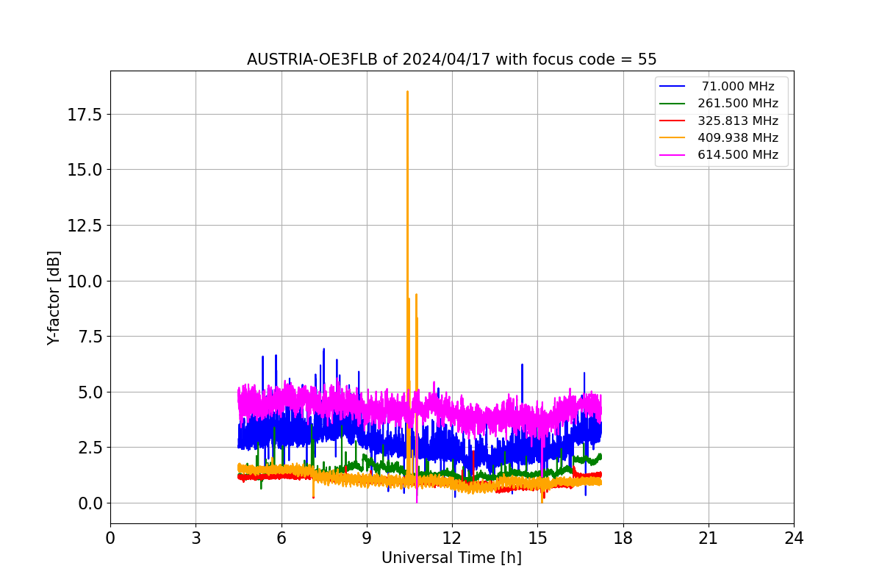The height and width of the screenshot is (588, 882).
Task: Click the x-axis tick label 6
Action: click(x=281, y=539)
